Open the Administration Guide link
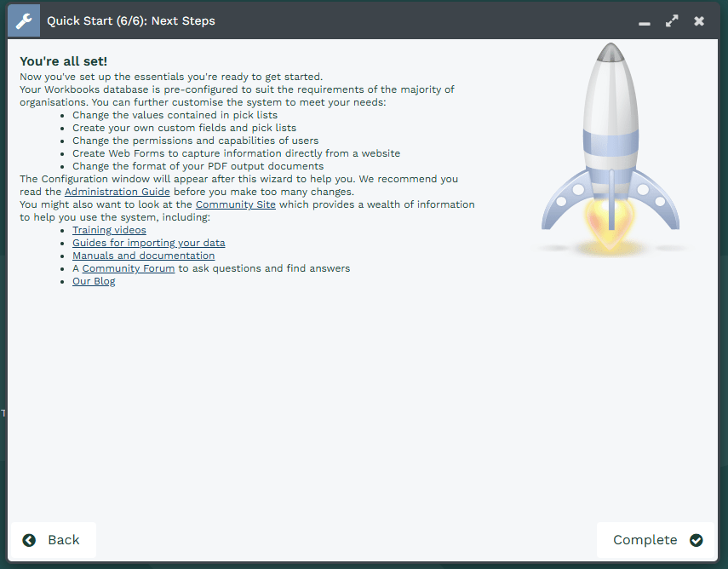The image size is (728, 569). (x=117, y=192)
